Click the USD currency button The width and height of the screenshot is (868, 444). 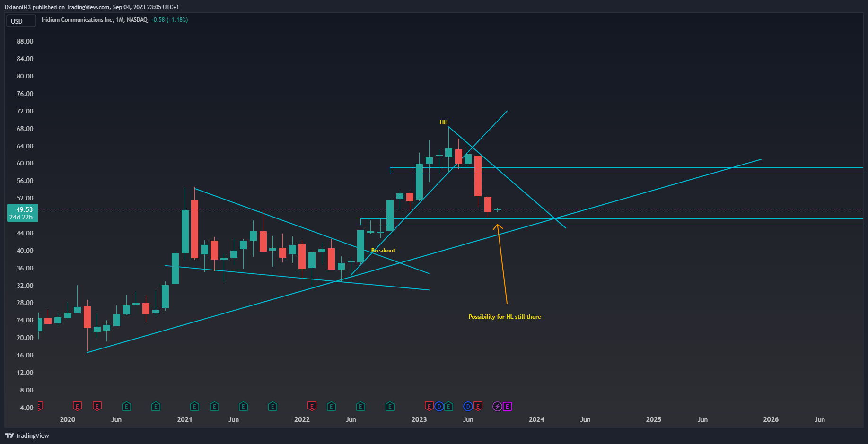(21, 21)
